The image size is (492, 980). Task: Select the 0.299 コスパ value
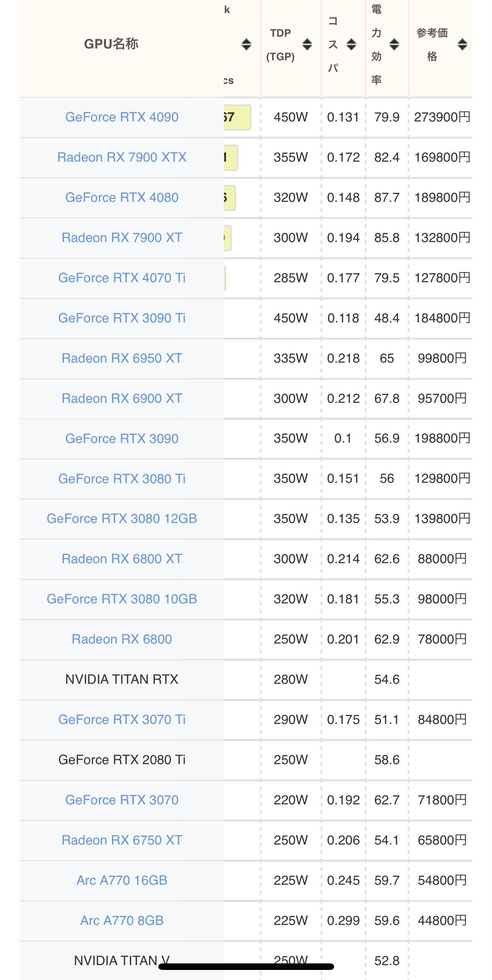coord(343,921)
